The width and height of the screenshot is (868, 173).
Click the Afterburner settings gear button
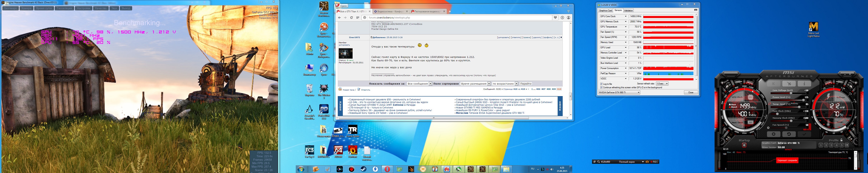click(773, 134)
